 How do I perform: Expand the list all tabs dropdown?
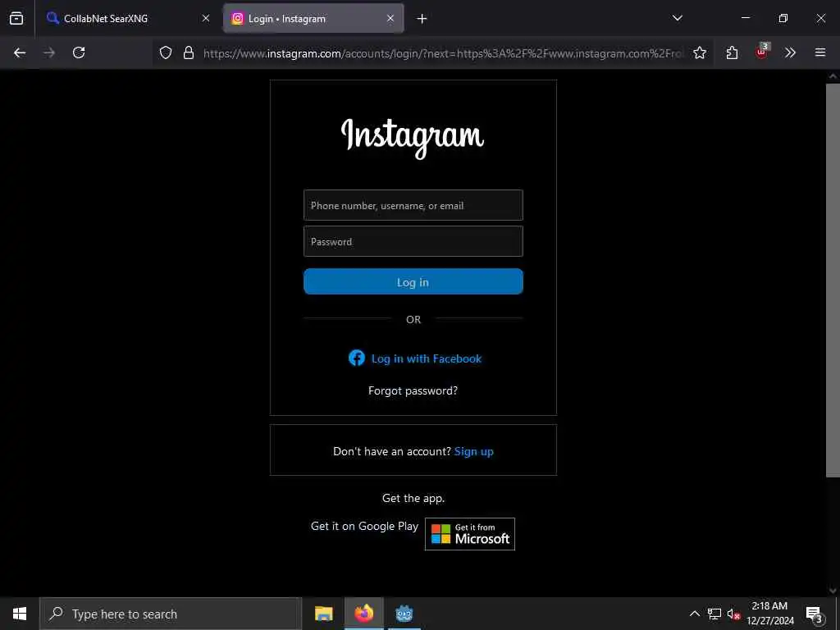tap(678, 18)
